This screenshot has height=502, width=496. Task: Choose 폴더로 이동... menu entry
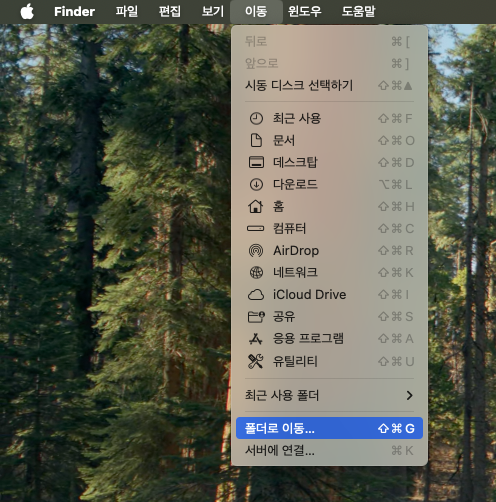[329, 428]
